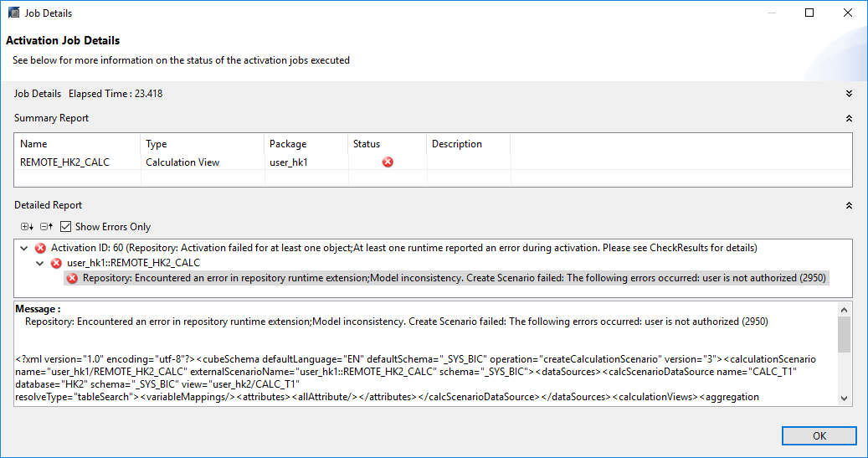Image resolution: width=868 pixels, height=458 pixels.
Task: Click the error icon beside user_hk1::REMOTE_HK2_CALC
Action: point(56,263)
